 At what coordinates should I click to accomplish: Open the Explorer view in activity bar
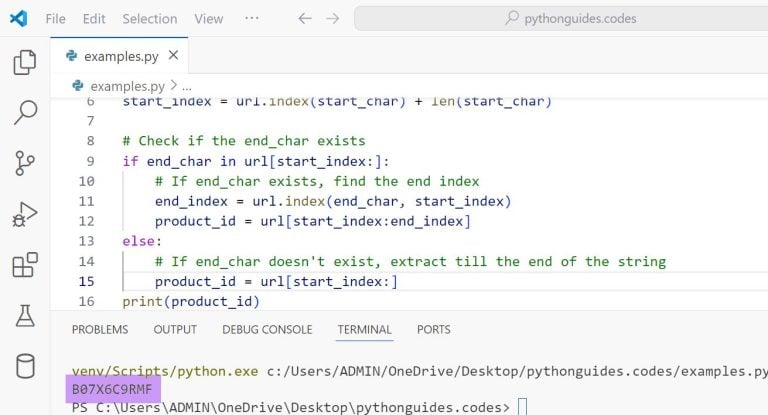(x=25, y=62)
